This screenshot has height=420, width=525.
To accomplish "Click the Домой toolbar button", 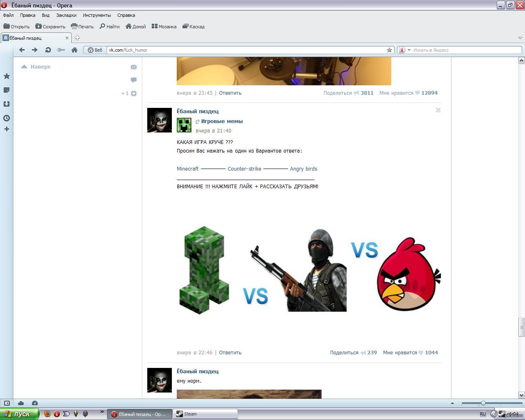I will (x=135, y=26).
